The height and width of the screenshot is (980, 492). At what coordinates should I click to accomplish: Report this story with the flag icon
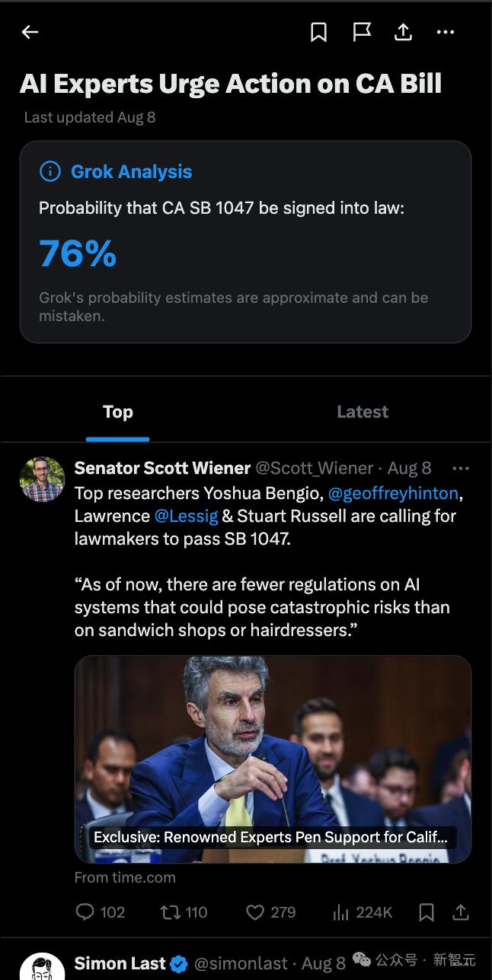pyautogui.click(x=362, y=32)
